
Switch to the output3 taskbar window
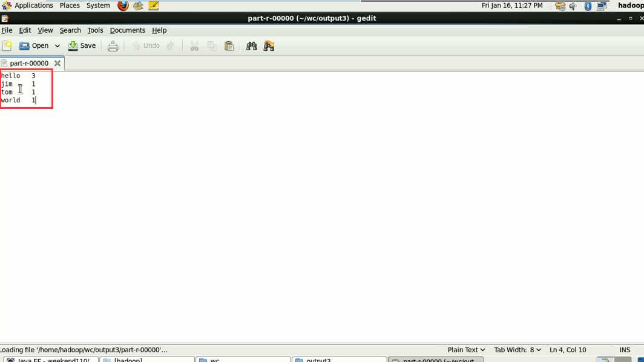click(340, 360)
